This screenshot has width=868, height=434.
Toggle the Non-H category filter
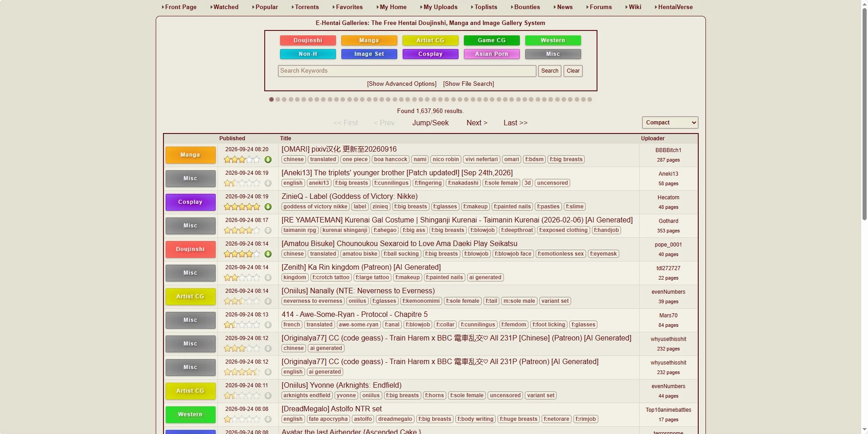(x=308, y=54)
